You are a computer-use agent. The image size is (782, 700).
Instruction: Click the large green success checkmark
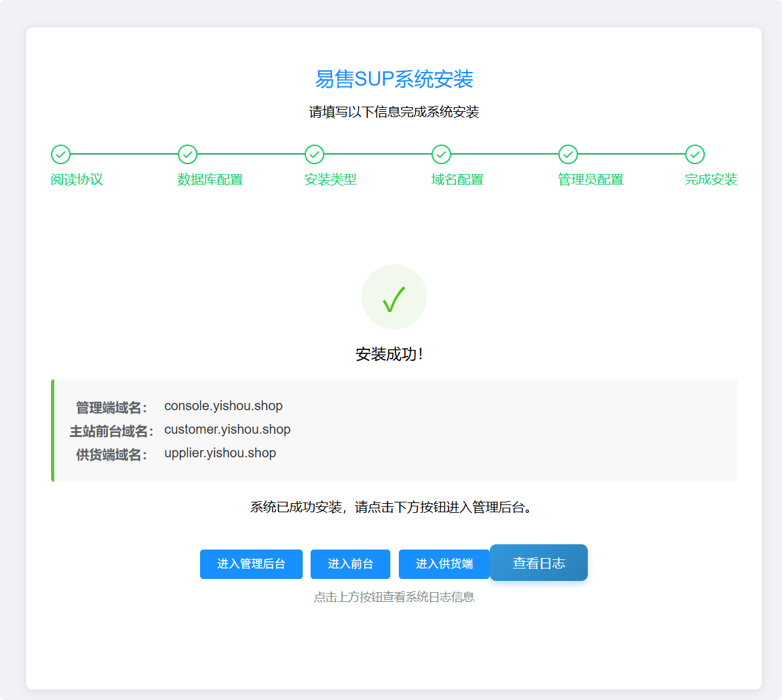(394, 296)
